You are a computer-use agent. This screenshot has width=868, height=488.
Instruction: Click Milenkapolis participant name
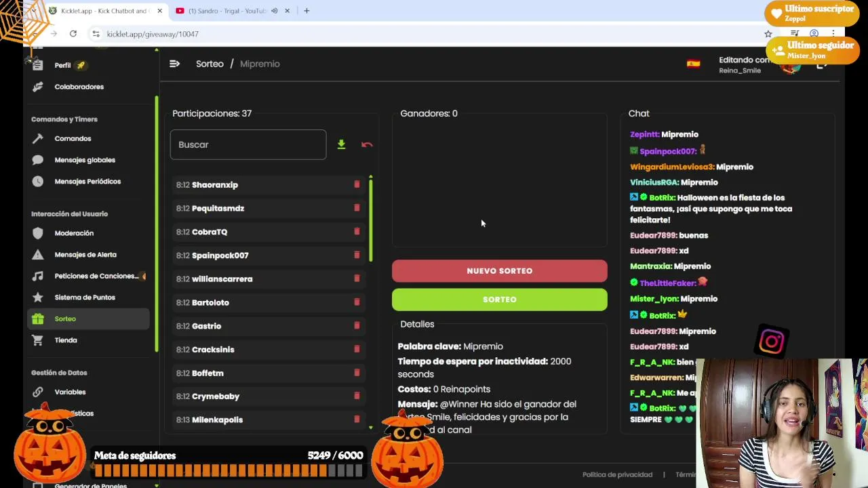point(217,420)
